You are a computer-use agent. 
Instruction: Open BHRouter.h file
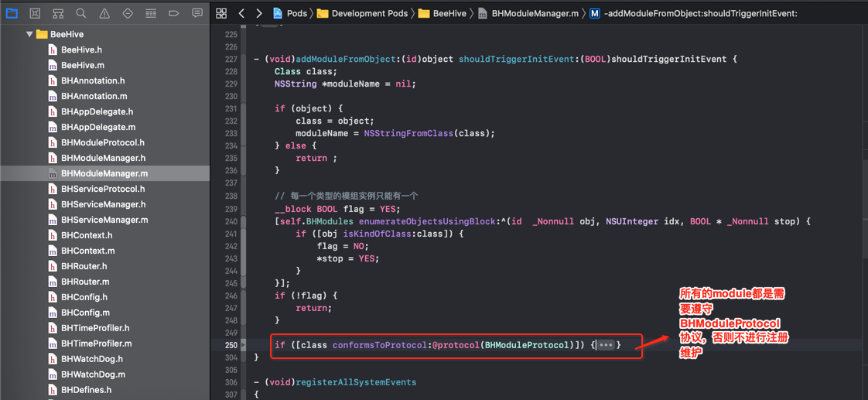[x=77, y=266]
